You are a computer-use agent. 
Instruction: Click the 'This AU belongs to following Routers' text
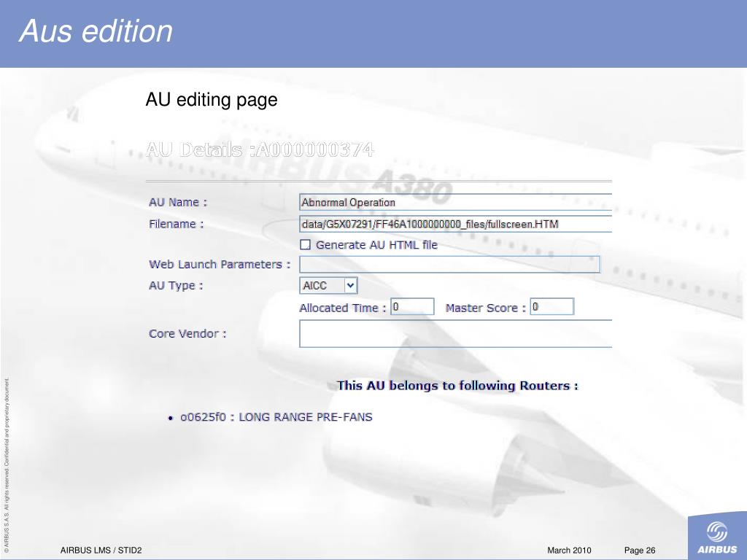pyautogui.click(x=457, y=386)
